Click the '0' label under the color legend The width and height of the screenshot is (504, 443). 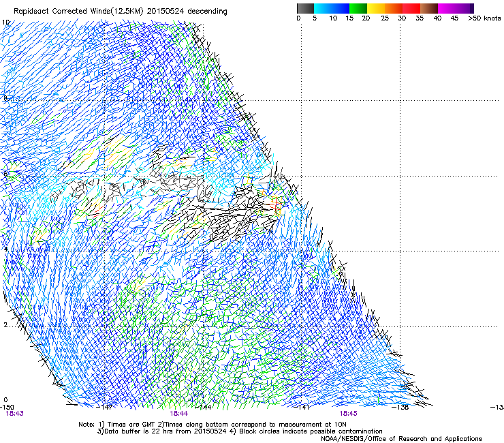298,18
